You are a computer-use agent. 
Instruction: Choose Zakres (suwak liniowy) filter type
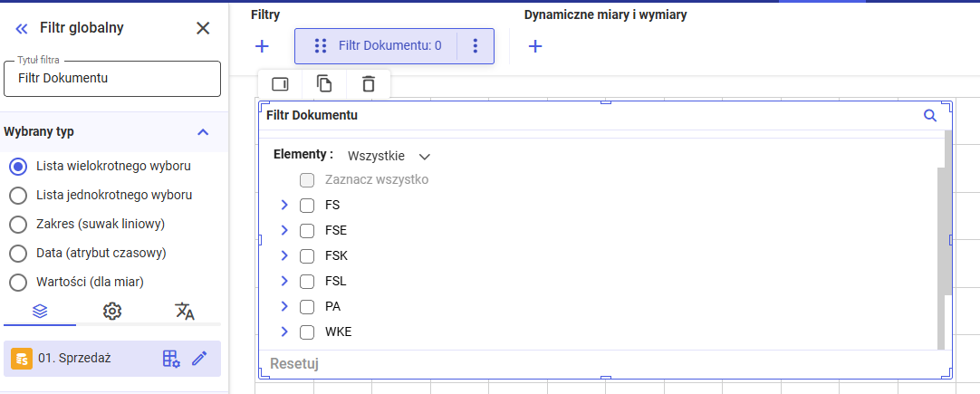click(18, 224)
